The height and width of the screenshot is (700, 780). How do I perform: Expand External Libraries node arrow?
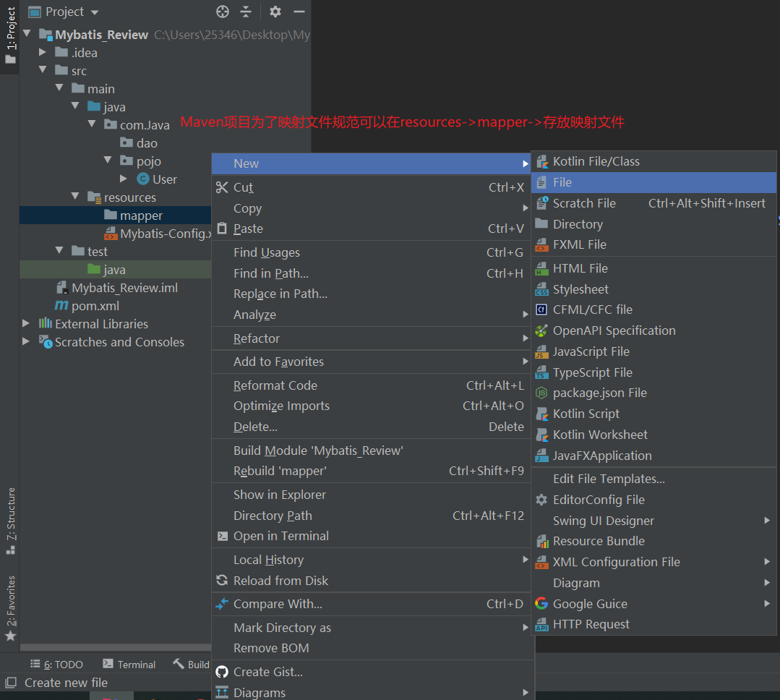point(26,323)
